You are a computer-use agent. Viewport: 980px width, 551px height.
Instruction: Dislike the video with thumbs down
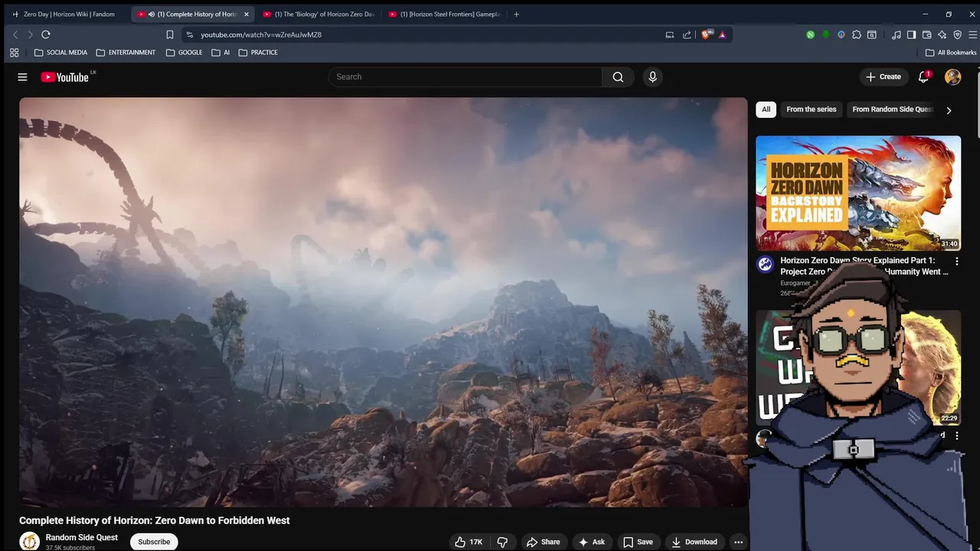pos(502,542)
